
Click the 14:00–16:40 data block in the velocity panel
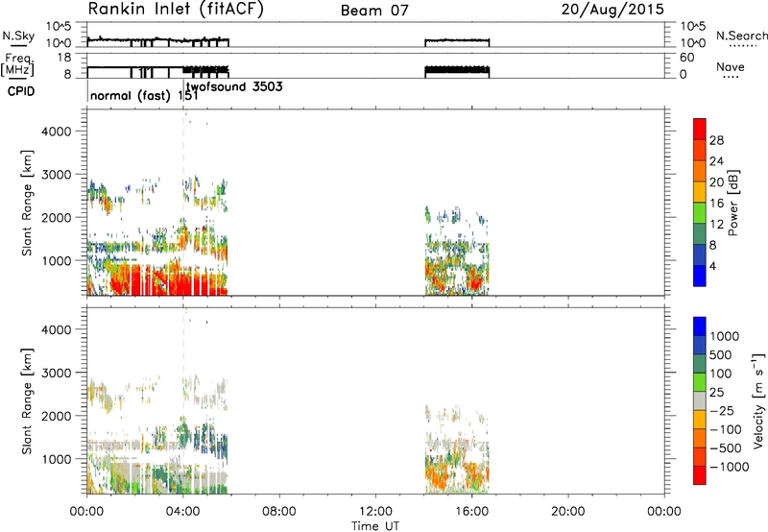pyautogui.click(x=457, y=448)
